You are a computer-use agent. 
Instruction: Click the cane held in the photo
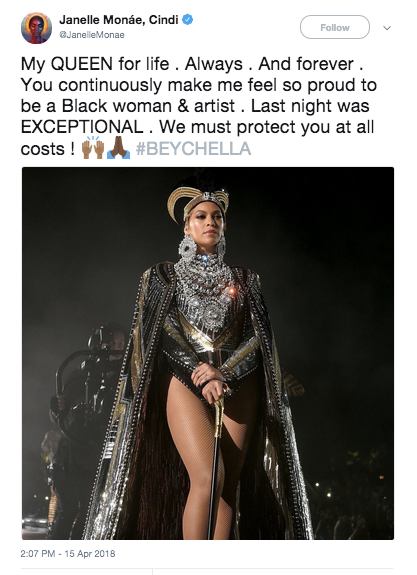[x=215, y=466]
